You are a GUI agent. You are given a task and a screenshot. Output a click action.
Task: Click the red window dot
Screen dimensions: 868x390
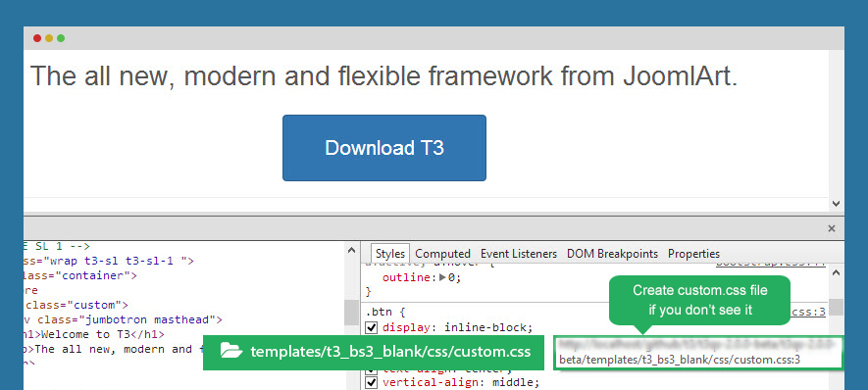click(37, 38)
